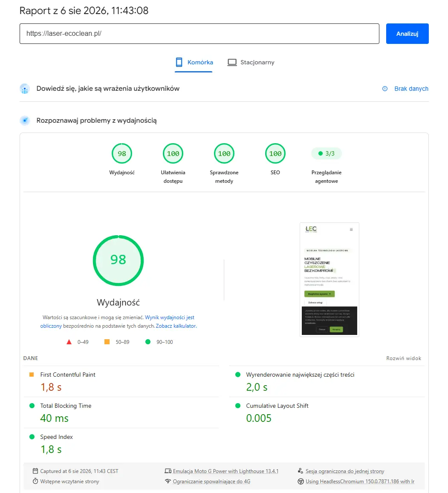Viewport: 448px width, 493px height.
Task: Click the desktop monitor icon beside Stacjonarny
Action: pos(232,62)
